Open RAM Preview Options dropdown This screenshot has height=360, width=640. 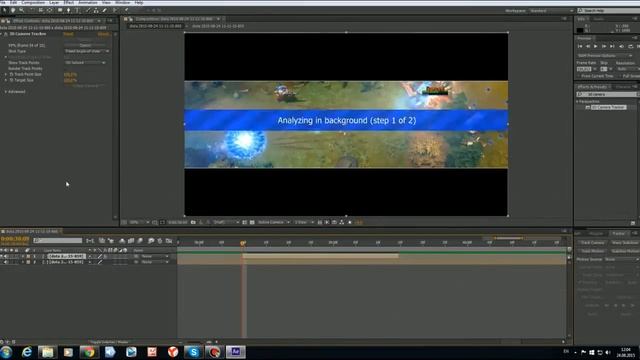pyautogui.click(x=604, y=56)
